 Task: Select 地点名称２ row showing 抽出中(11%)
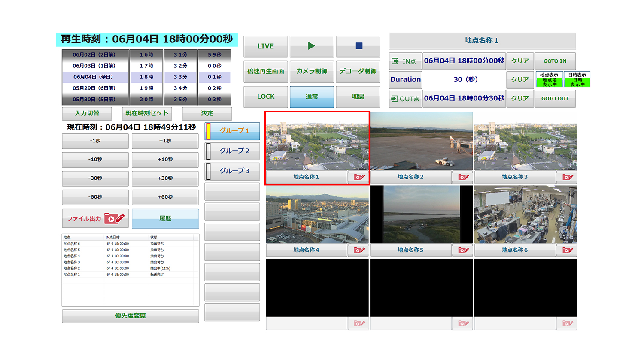pos(130,268)
